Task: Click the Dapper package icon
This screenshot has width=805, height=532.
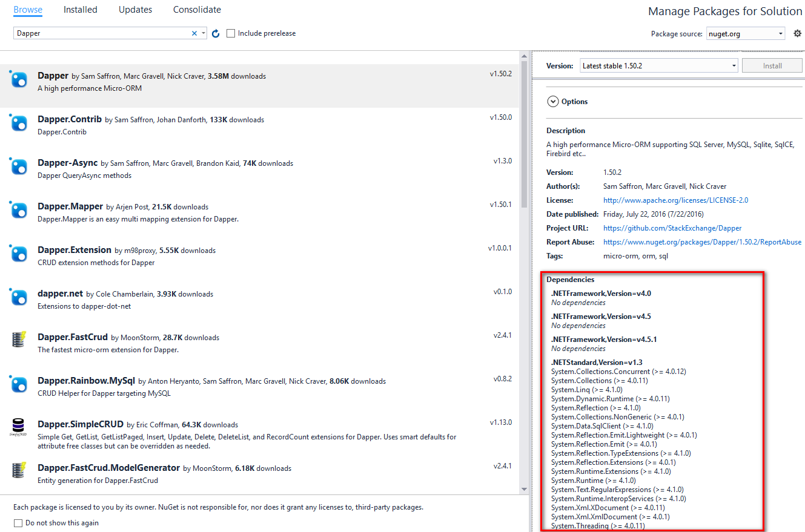Action: click(x=19, y=79)
